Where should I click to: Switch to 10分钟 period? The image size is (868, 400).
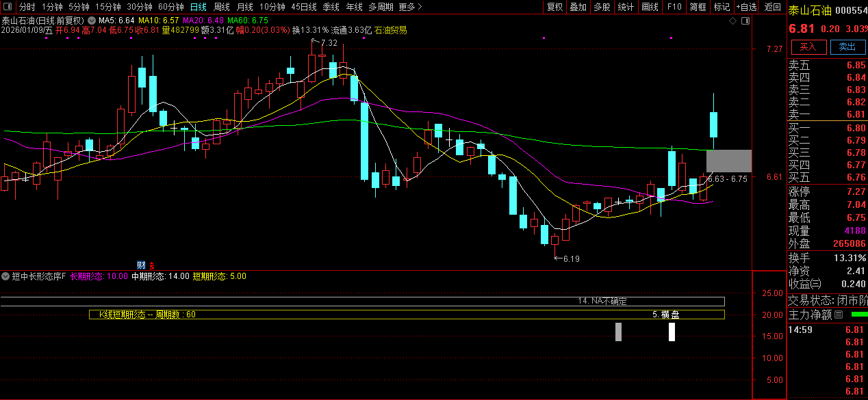pos(272,7)
